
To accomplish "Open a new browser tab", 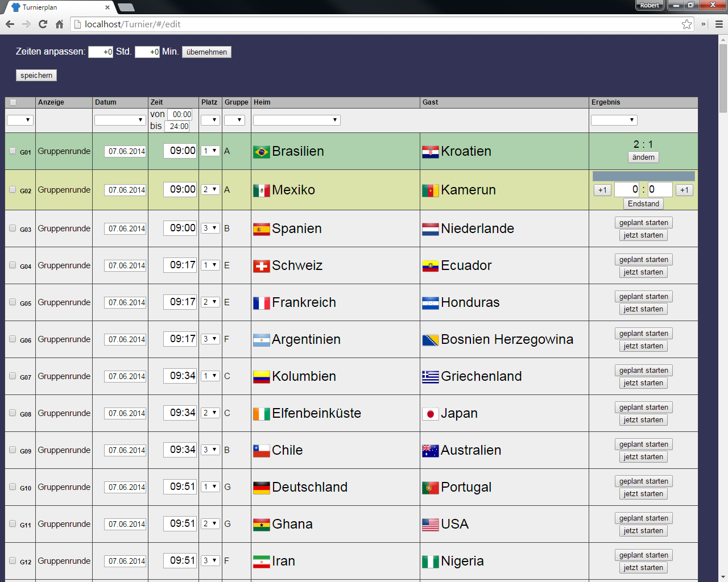I will 126,7.
